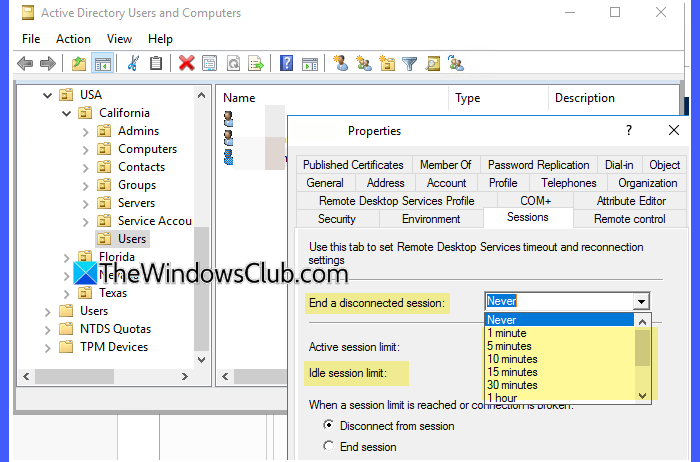Screen dimensions: 700x462
Task: Choose 5 minutes option
Action: 559,346
